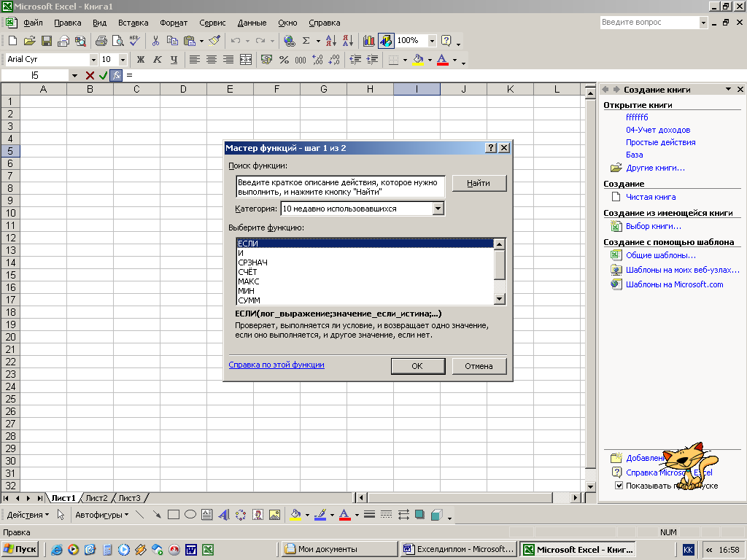Viewport: 747px width, 560px height.
Task: Open the font size dropdown
Action: (x=123, y=60)
